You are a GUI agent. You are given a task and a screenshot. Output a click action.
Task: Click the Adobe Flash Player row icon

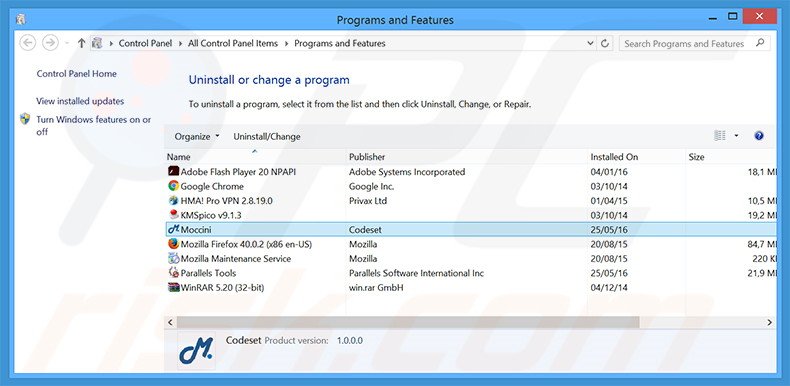pyautogui.click(x=173, y=172)
